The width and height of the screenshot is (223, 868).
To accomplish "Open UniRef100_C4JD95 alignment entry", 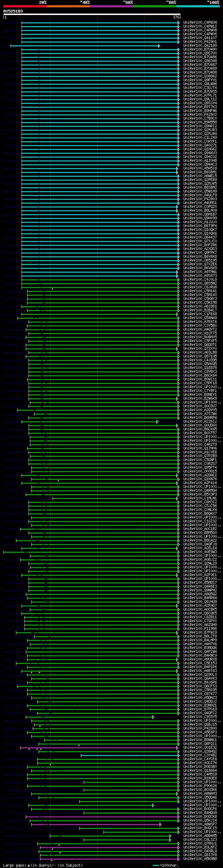I will [x=200, y=360].
